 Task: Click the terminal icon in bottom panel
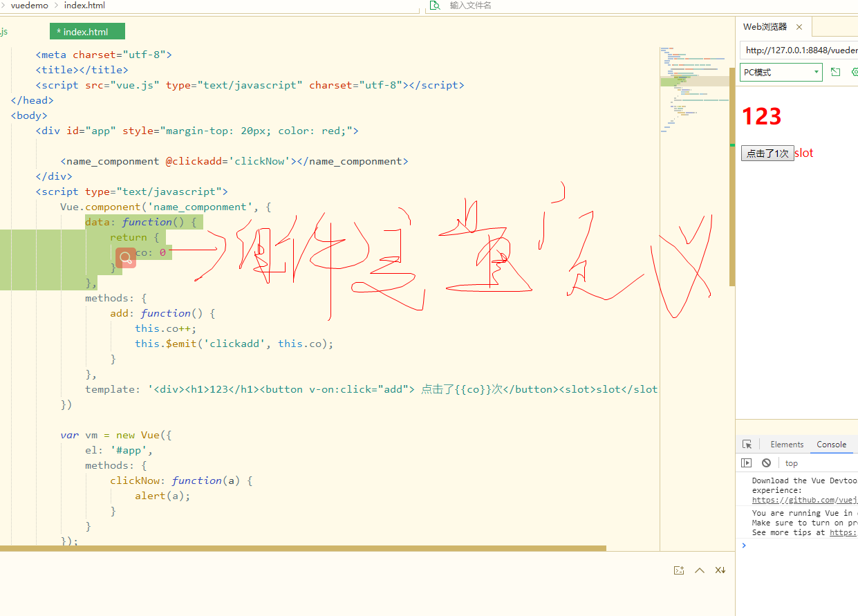pyautogui.click(x=679, y=570)
